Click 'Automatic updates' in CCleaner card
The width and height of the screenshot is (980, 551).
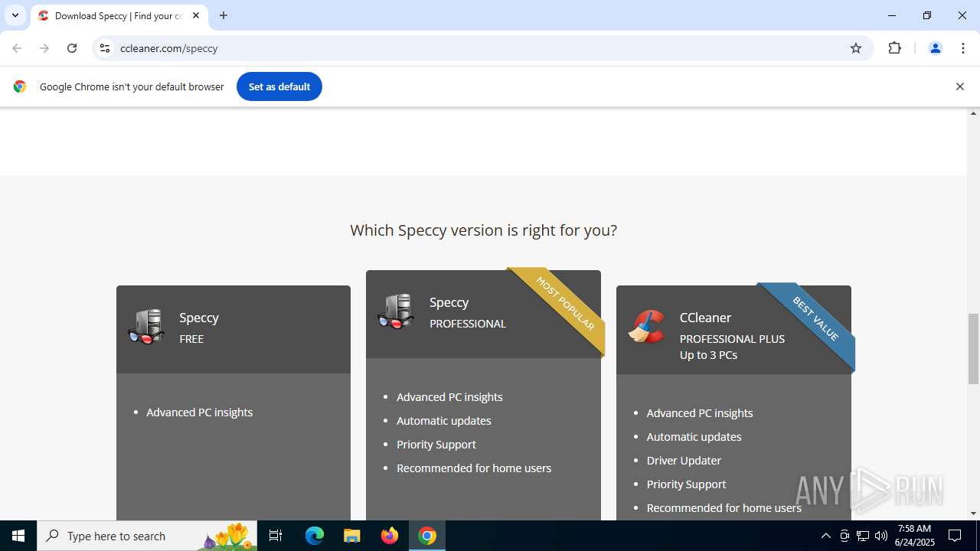(694, 436)
